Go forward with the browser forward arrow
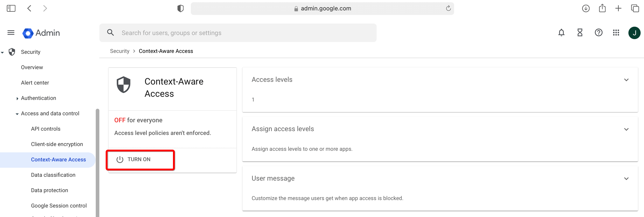Screen dimensions: 644x217 pyautogui.click(x=45, y=9)
